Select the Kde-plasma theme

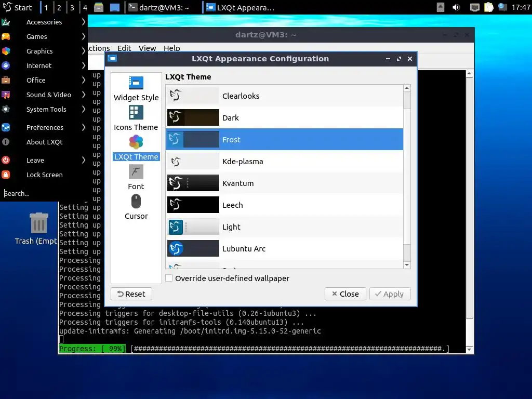click(284, 161)
